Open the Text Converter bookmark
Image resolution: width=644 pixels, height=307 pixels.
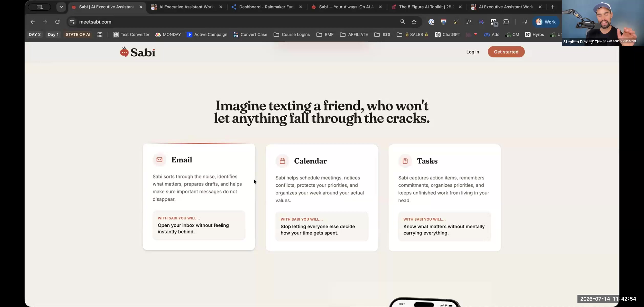(131, 35)
